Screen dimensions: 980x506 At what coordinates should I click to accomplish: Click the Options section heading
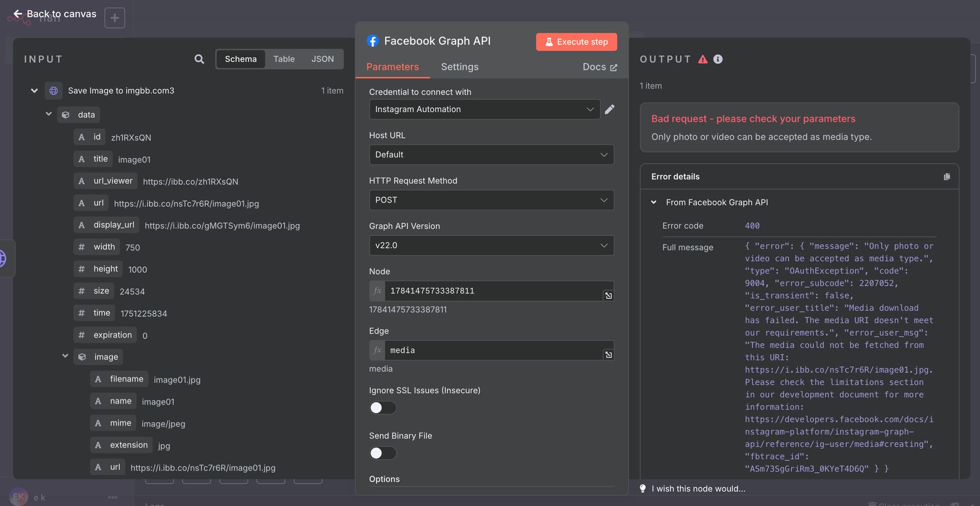coord(384,479)
